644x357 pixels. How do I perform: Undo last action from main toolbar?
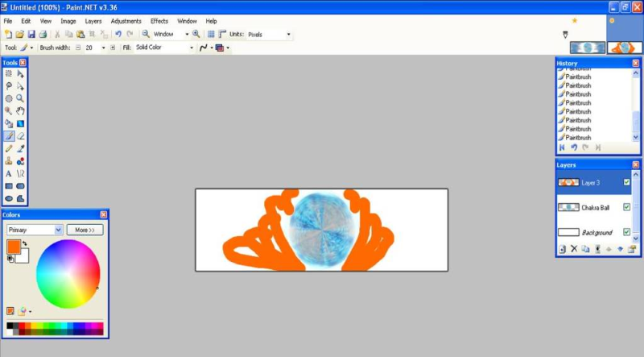(x=118, y=34)
